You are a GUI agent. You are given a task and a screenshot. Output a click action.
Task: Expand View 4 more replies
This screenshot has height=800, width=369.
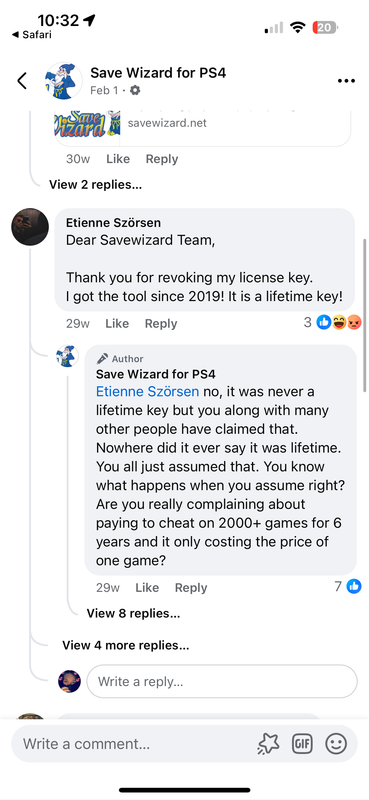(x=126, y=645)
